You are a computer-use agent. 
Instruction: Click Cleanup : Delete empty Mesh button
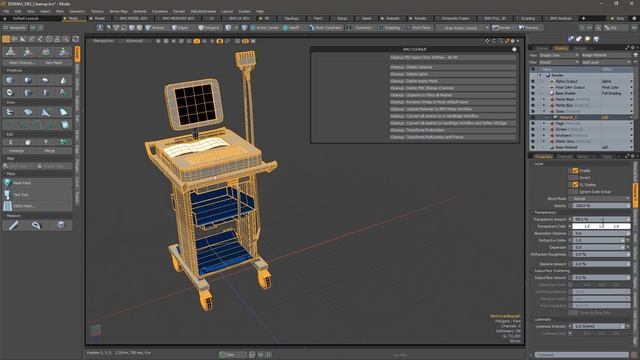453,81
